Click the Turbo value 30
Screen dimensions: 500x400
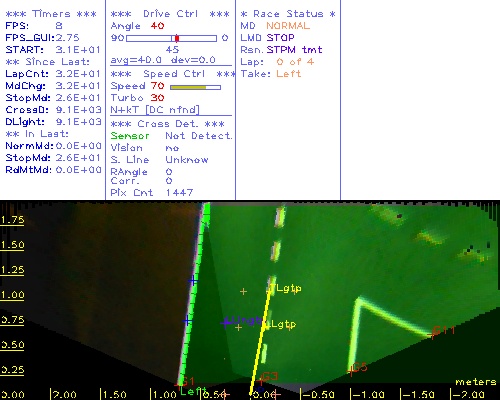click(x=157, y=98)
